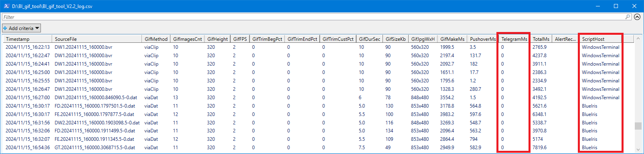Click source file FE.20241115_160000.1797877.5-0.dat
The height and width of the screenshot is (154, 644).
click(x=94, y=114)
